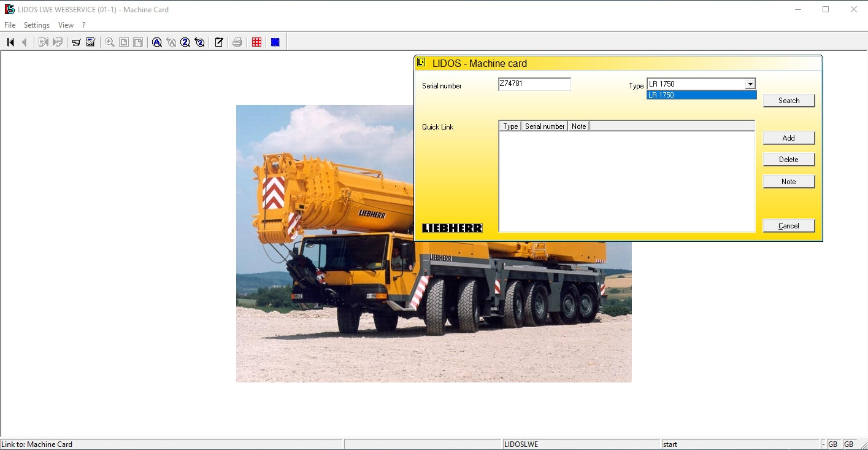The width and height of the screenshot is (868, 450).
Task: Select LR 1750 in dropdown list
Action: point(702,95)
